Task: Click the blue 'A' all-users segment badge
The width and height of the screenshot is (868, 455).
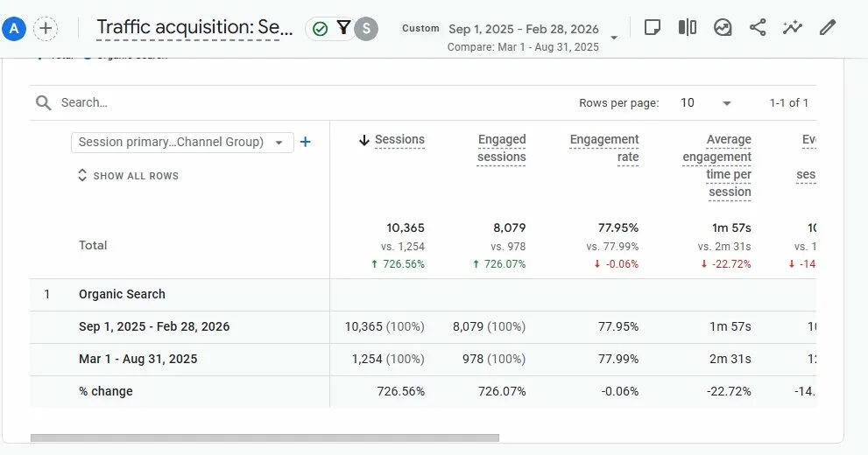Action: pos(14,29)
